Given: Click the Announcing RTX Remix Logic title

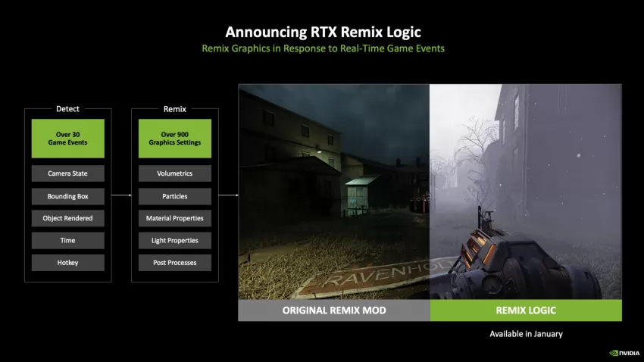Looking at the screenshot, I should [323, 32].
